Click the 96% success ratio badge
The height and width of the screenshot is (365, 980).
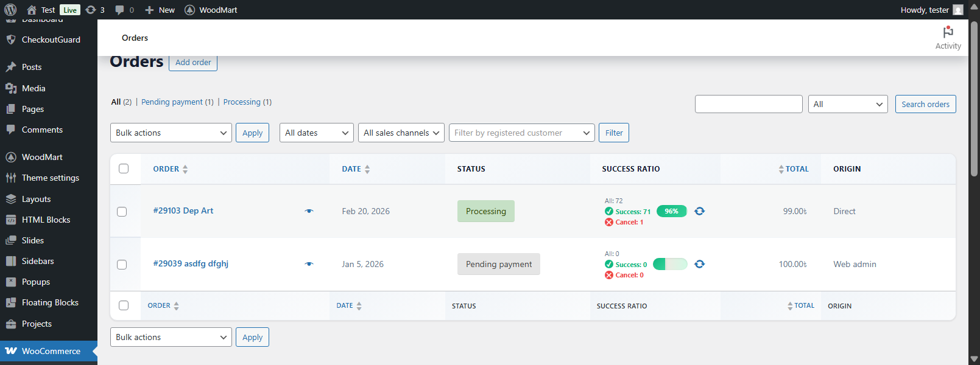pos(671,211)
